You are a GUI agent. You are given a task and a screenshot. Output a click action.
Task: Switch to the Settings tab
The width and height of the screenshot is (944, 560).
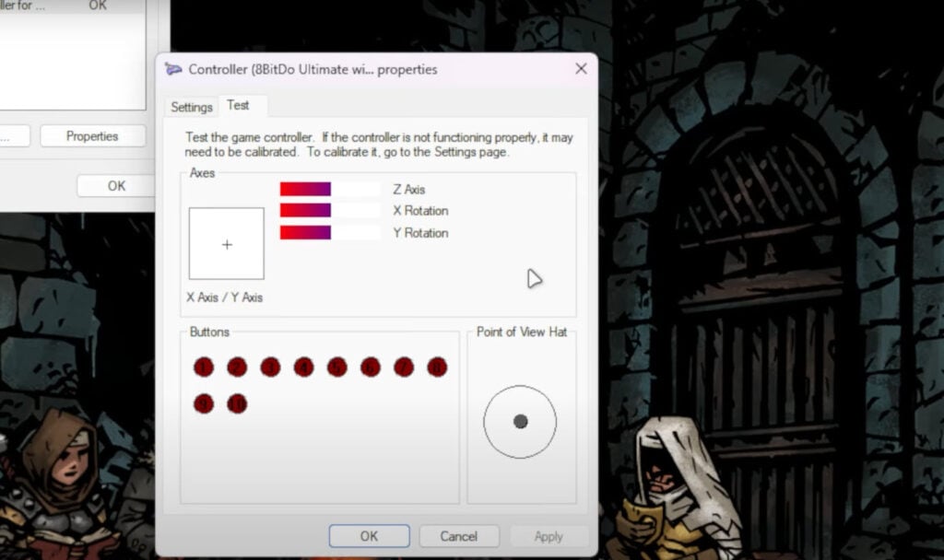[x=192, y=107]
